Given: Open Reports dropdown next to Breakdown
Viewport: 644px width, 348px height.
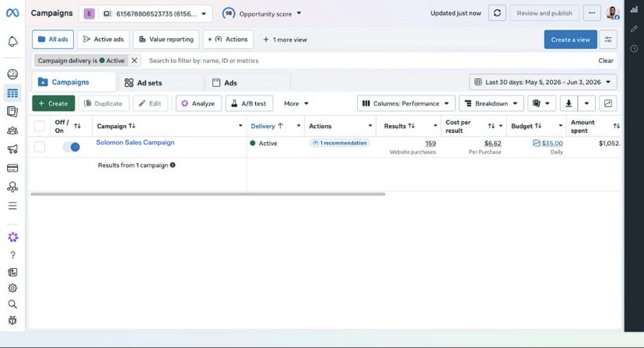Looking at the screenshot, I should [x=541, y=103].
